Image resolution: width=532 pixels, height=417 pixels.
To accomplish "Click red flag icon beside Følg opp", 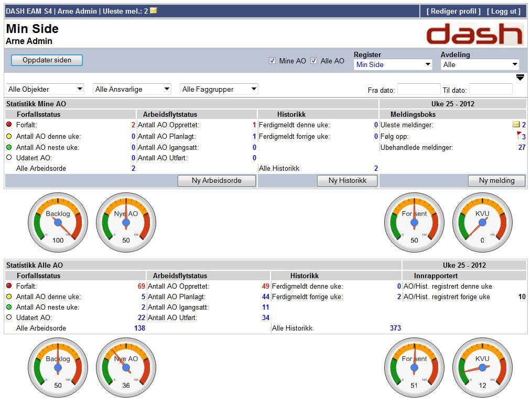I will pyautogui.click(x=519, y=135).
